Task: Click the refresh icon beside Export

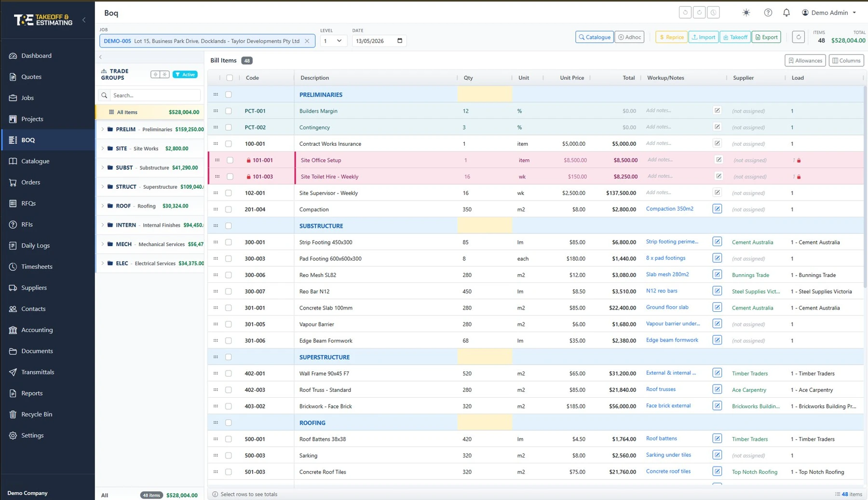Action: 798,37
